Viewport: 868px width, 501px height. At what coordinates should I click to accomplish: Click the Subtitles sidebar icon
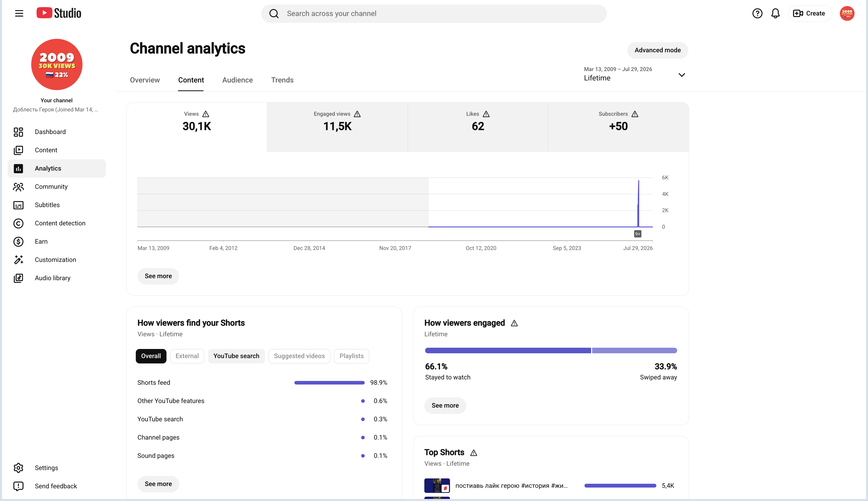point(18,205)
